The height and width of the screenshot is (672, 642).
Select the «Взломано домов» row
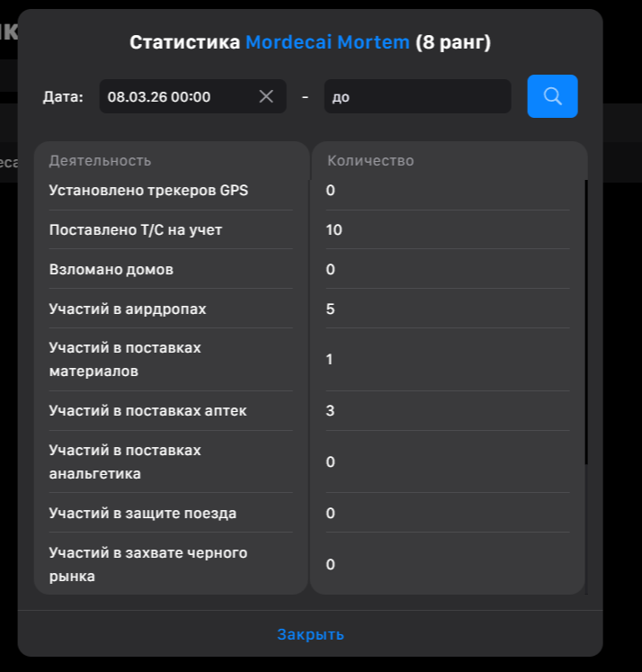[x=111, y=270]
